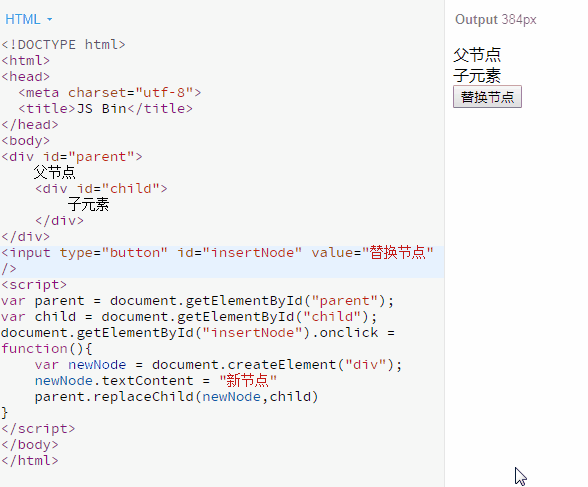588x487 pixels.
Task: Click the var parent declaration line
Action: coord(197,301)
